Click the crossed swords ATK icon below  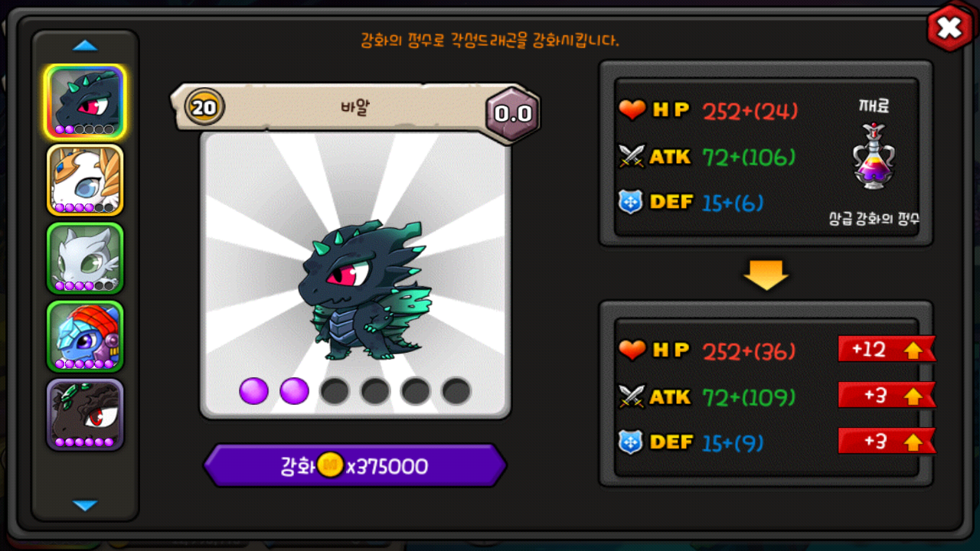(x=632, y=396)
